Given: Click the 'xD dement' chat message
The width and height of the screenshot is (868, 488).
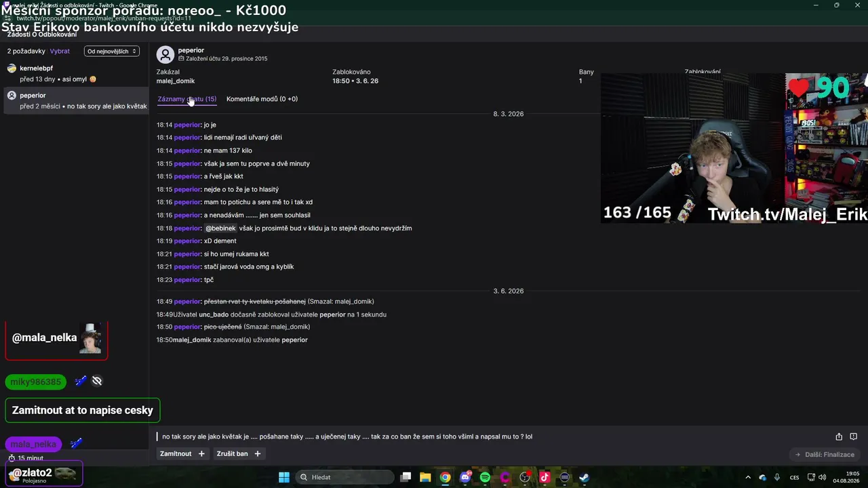Looking at the screenshot, I should pos(220,241).
